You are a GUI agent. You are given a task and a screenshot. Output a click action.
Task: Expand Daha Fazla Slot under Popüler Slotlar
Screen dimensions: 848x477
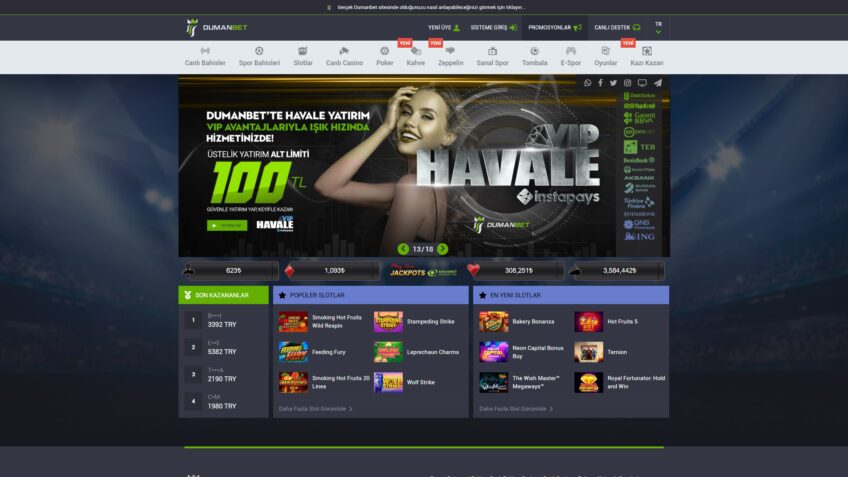click(x=315, y=408)
